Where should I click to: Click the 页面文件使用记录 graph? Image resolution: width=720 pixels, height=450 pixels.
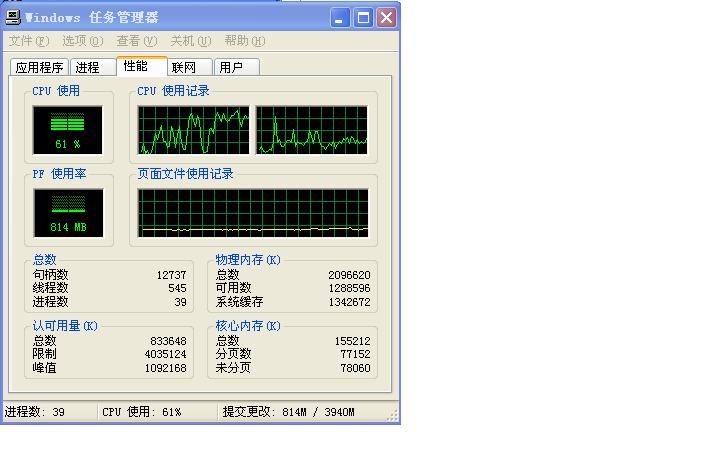[253, 213]
